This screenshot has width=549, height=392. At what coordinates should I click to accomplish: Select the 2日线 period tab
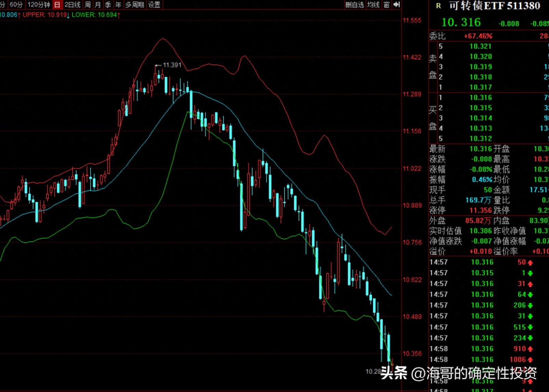click(x=72, y=5)
